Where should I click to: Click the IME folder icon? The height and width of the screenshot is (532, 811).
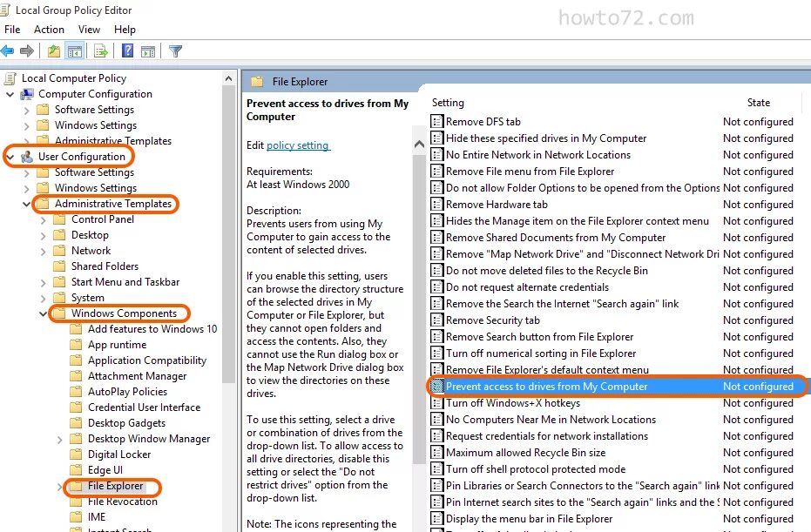[77, 517]
